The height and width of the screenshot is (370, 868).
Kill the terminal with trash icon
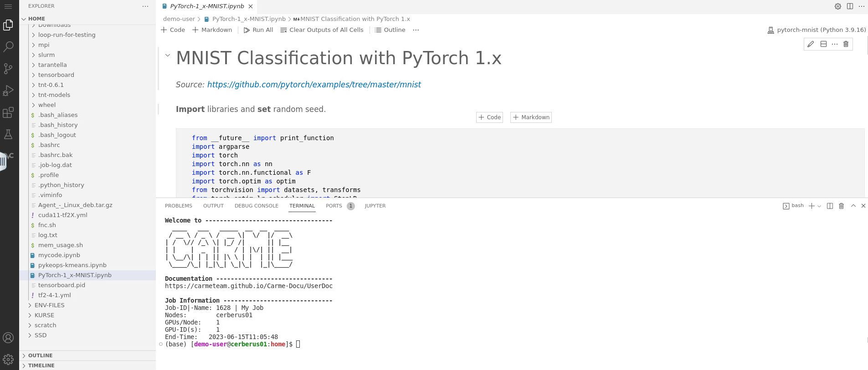click(x=842, y=206)
